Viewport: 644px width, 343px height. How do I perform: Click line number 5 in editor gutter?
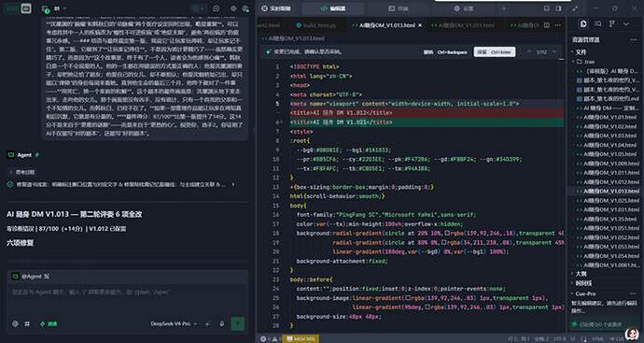coord(278,104)
